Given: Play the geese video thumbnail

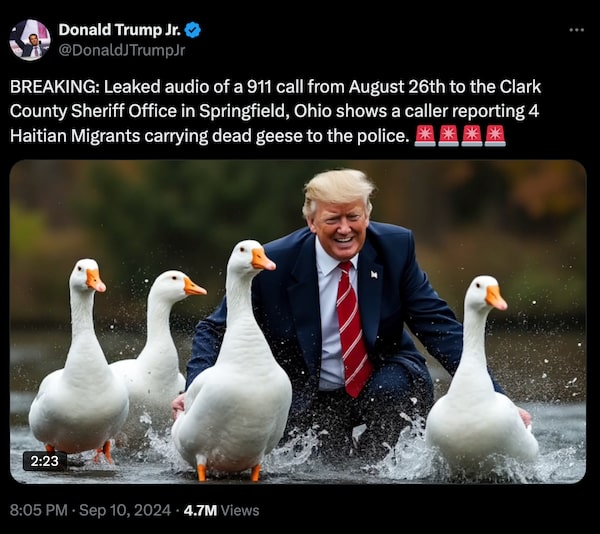Looking at the screenshot, I should coord(298,322).
